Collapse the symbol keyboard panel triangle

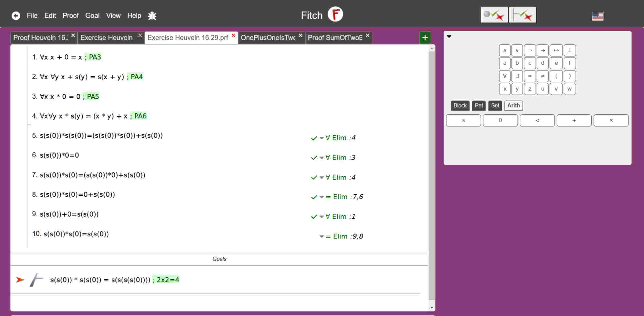click(x=449, y=36)
